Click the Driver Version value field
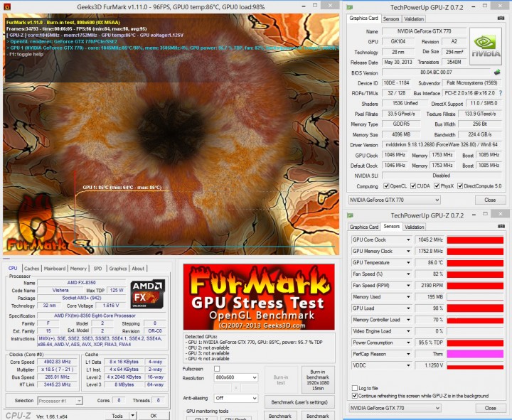Screen dimensions: 512x420 pos(442,144)
